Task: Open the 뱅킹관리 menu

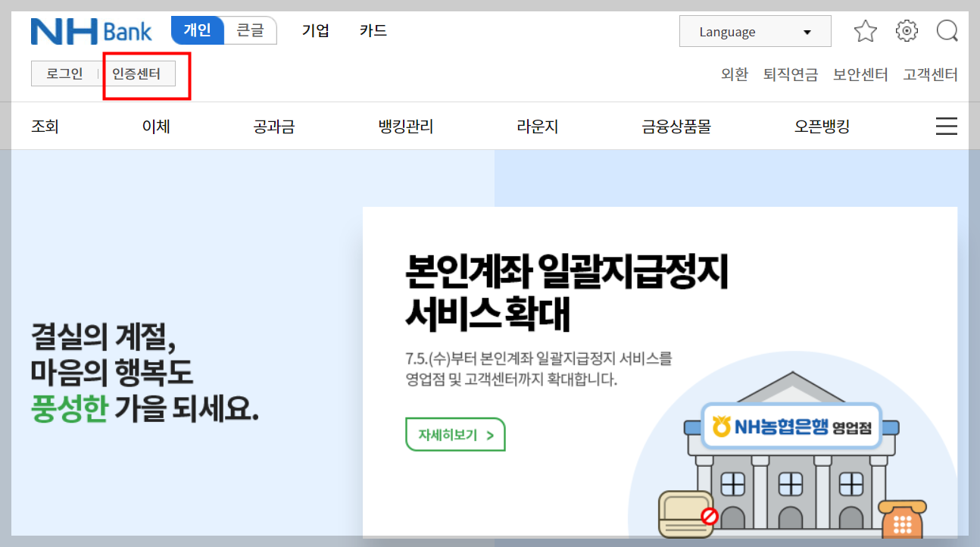Action: pos(406,127)
